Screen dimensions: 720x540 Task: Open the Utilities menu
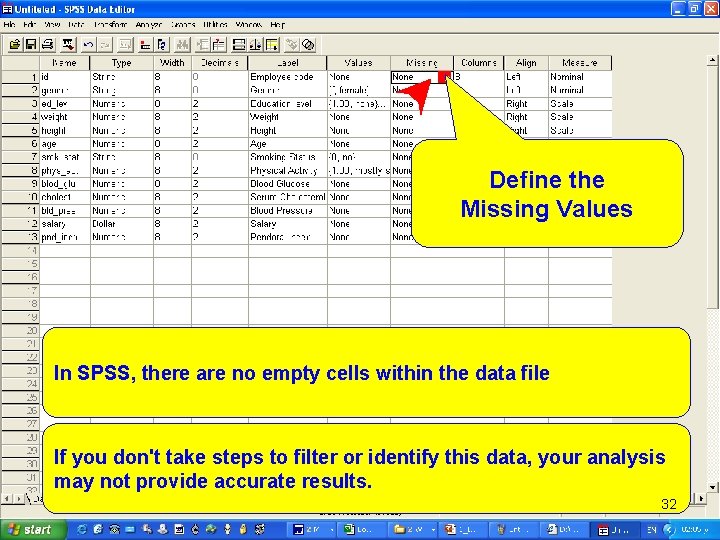(x=215, y=24)
